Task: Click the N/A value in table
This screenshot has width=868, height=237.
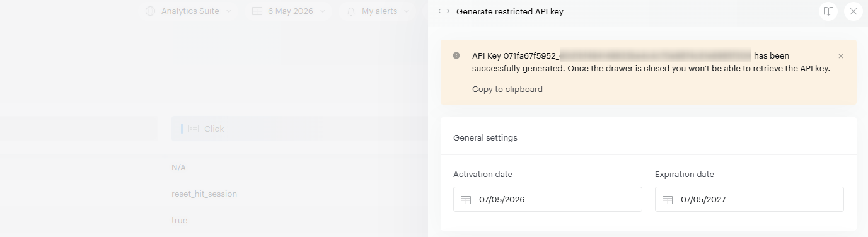Action: [178, 168]
